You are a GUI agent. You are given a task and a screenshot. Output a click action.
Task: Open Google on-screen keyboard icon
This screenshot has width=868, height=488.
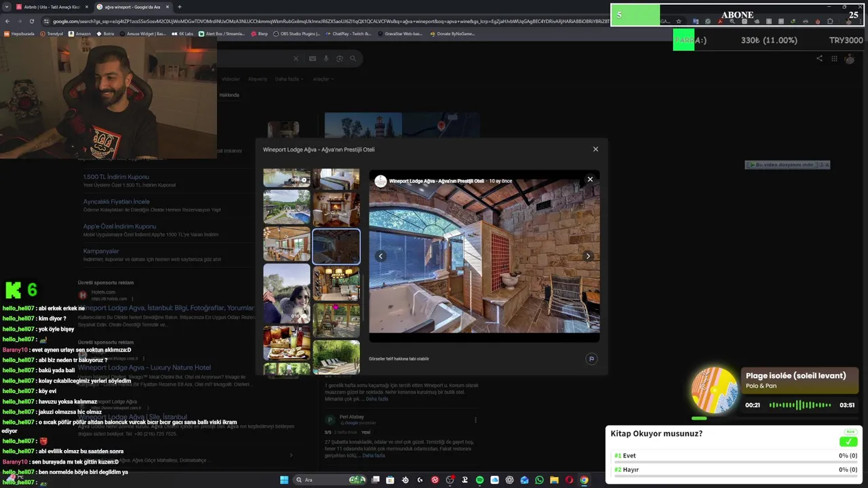(x=313, y=59)
